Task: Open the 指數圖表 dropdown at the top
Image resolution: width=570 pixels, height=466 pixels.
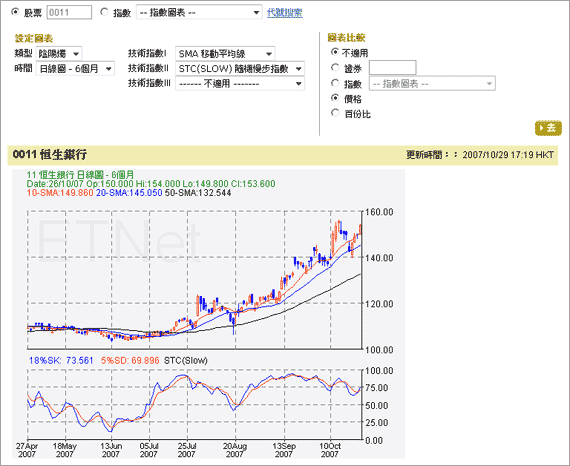Action: [199, 13]
